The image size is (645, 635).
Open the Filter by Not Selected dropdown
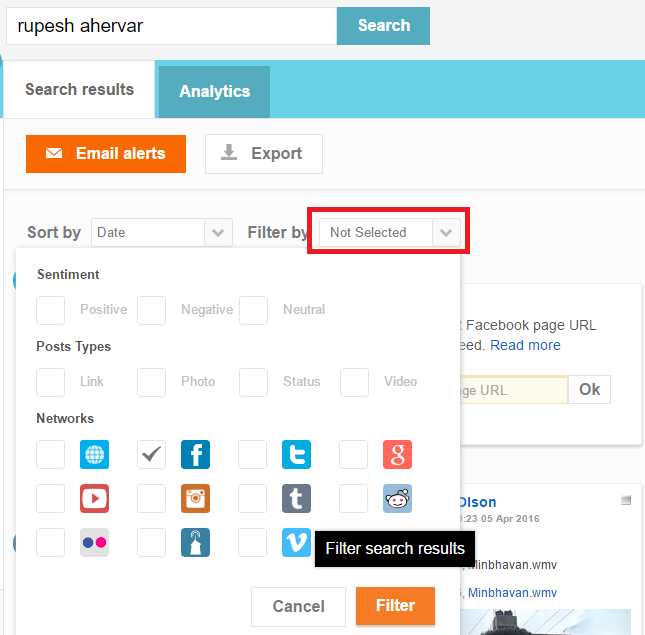pyautogui.click(x=390, y=232)
